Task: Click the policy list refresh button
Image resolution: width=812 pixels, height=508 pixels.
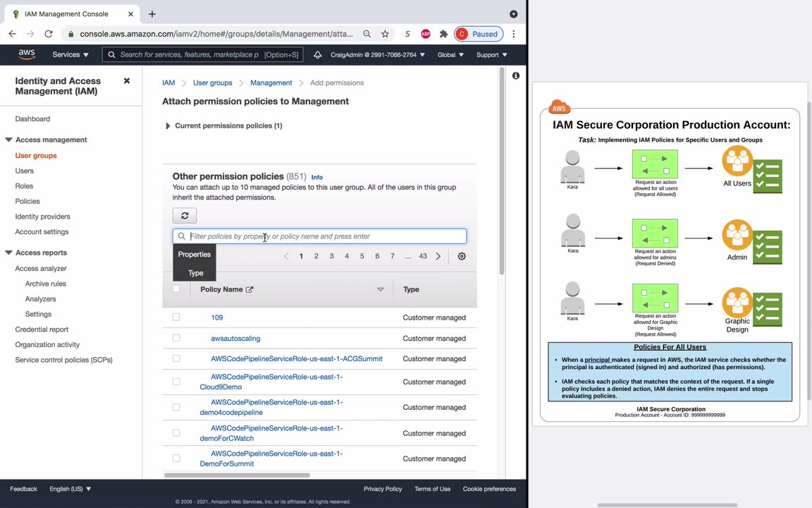Action: point(185,216)
